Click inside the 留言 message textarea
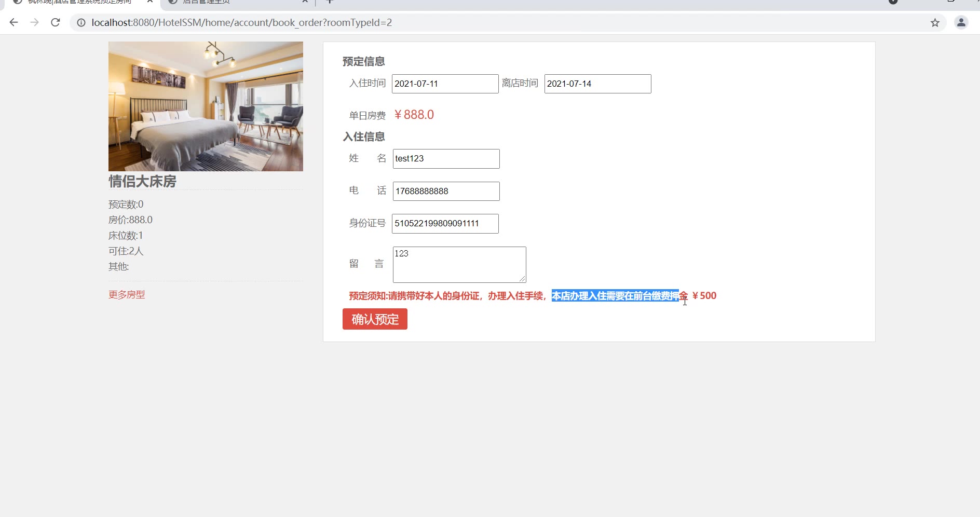Viewport: 980px width, 517px height. [x=459, y=264]
